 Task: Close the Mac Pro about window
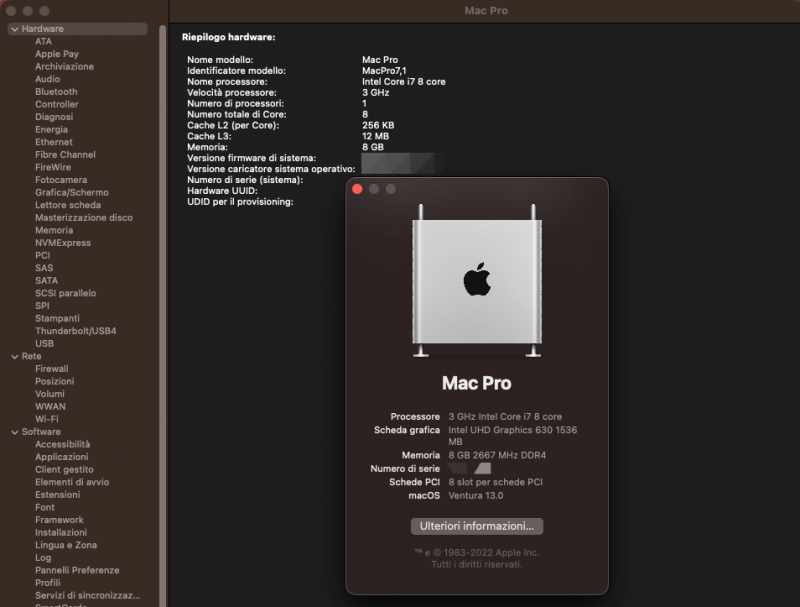(357, 188)
